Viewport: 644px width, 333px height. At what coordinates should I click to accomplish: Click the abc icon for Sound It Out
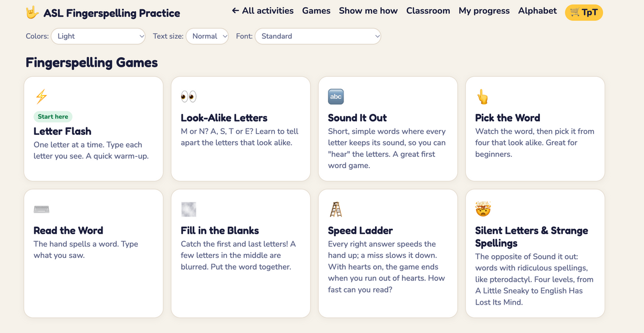click(336, 97)
